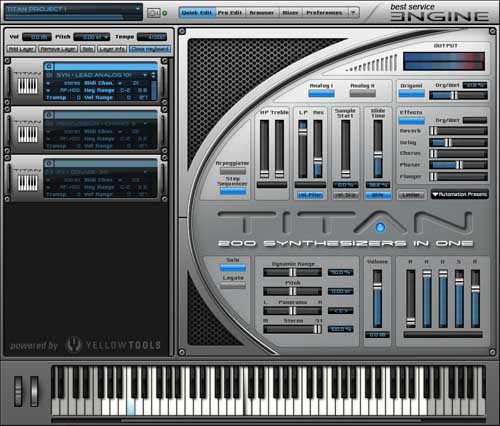Viewport: 500px width, 426px height.
Task: Click the power icon on the second layer header
Action: 49,115
